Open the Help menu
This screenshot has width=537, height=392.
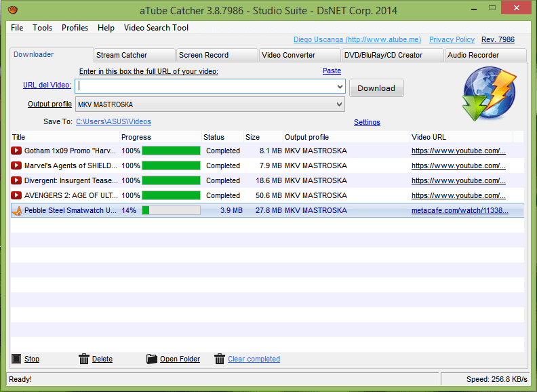(106, 28)
